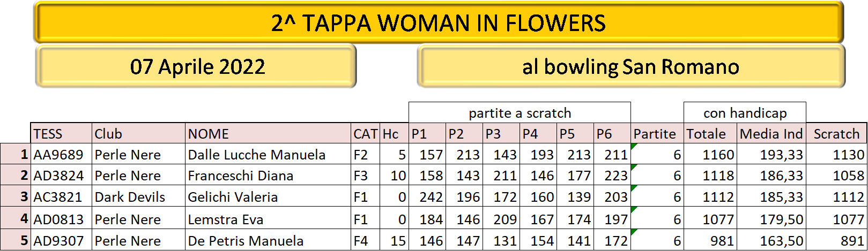This screenshot has height=251, width=868.
Task: Select the Club column header cell
Action: (x=139, y=133)
